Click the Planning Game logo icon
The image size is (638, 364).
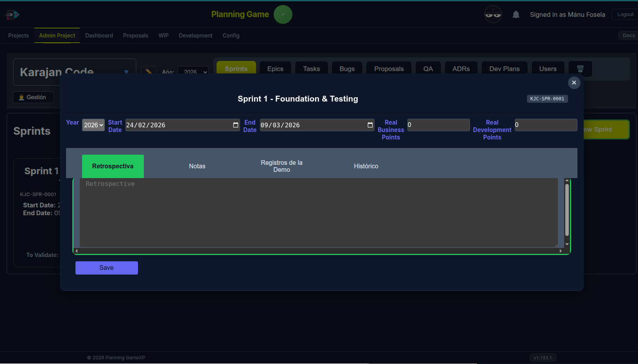coord(12,15)
